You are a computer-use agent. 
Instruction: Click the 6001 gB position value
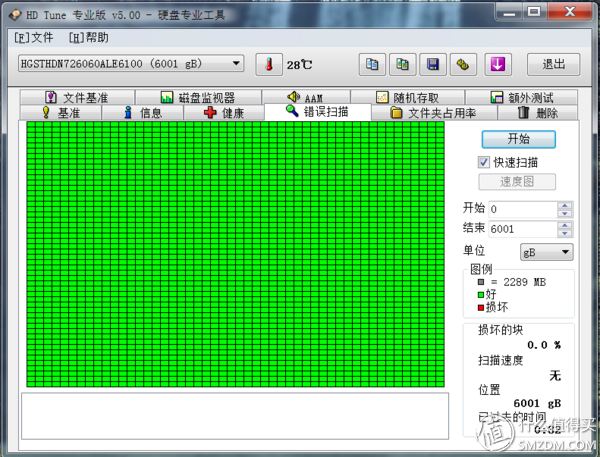[537, 403]
